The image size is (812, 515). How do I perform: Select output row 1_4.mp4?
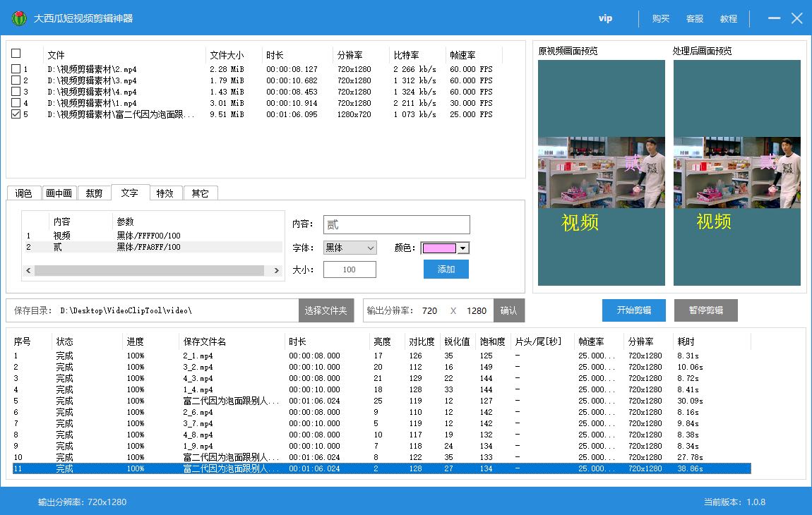coord(382,389)
